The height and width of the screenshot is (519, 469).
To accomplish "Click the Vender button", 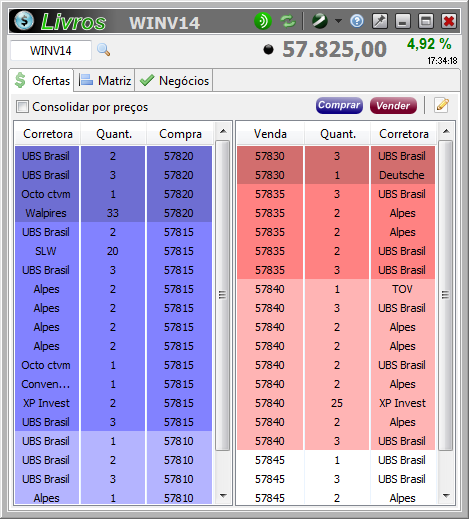I will click(x=393, y=105).
